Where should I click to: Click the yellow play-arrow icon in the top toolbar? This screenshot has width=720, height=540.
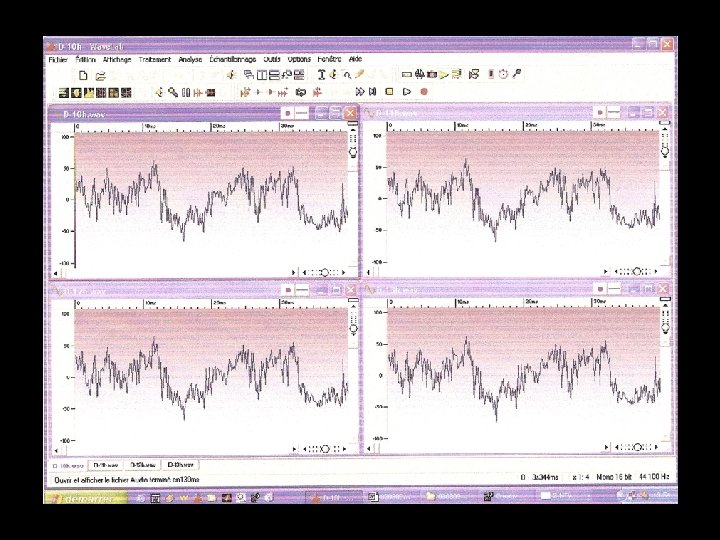444,74
